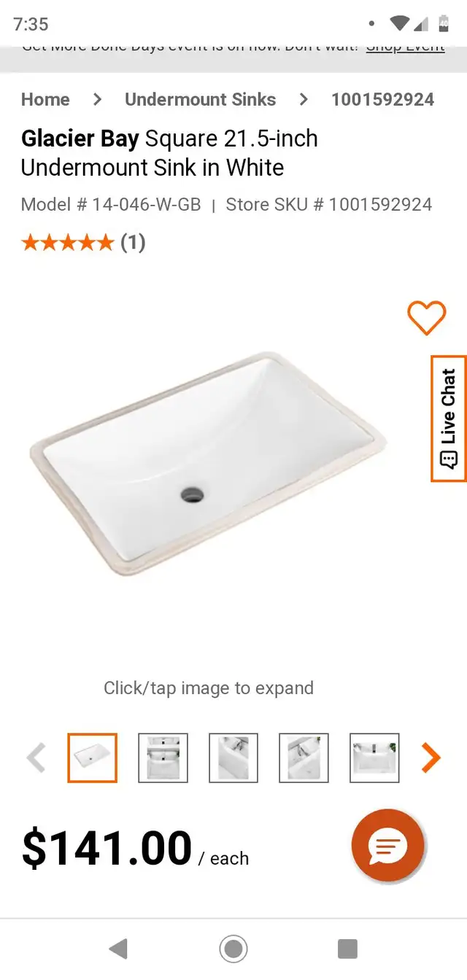Tap the Android home circle button
The height and width of the screenshot is (980, 467).
click(233, 949)
